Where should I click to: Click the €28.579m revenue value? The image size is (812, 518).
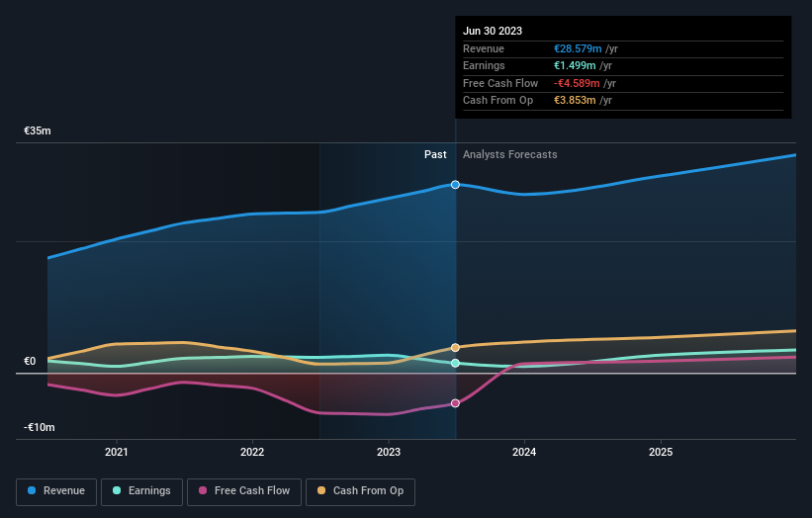click(x=578, y=48)
